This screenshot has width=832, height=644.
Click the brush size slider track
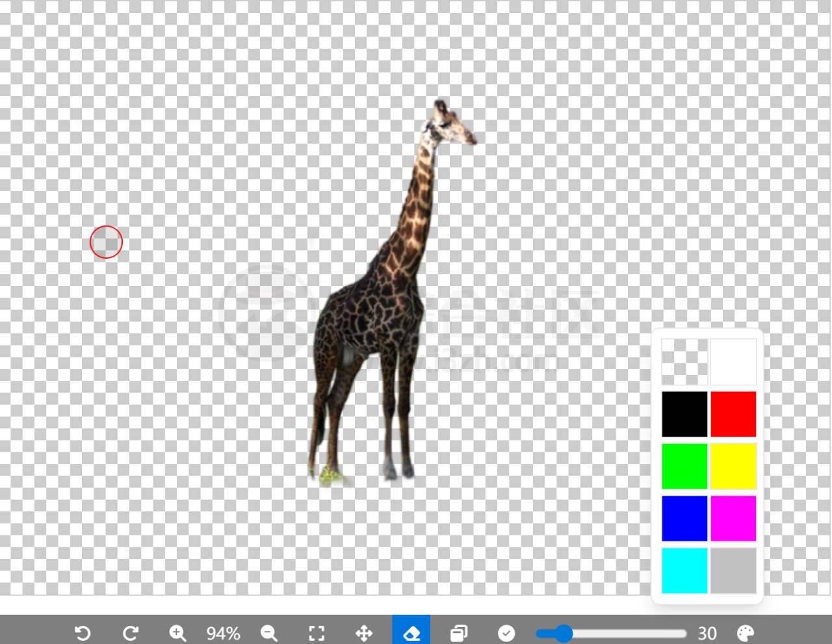[x=624, y=634]
